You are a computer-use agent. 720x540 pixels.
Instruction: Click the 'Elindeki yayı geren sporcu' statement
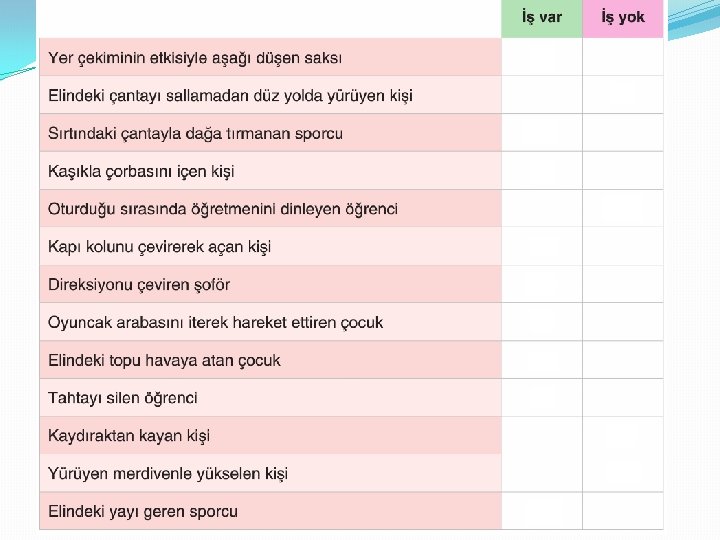point(143,511)
